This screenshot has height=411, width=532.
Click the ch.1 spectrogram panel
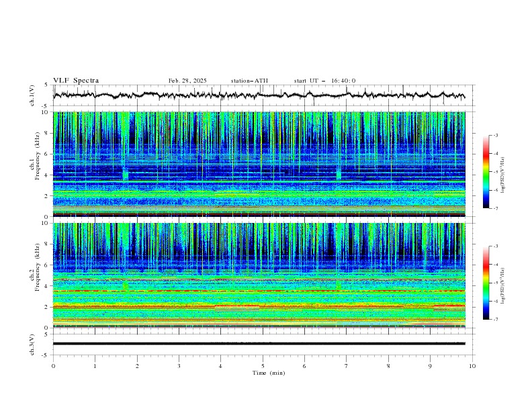point(259,164)
